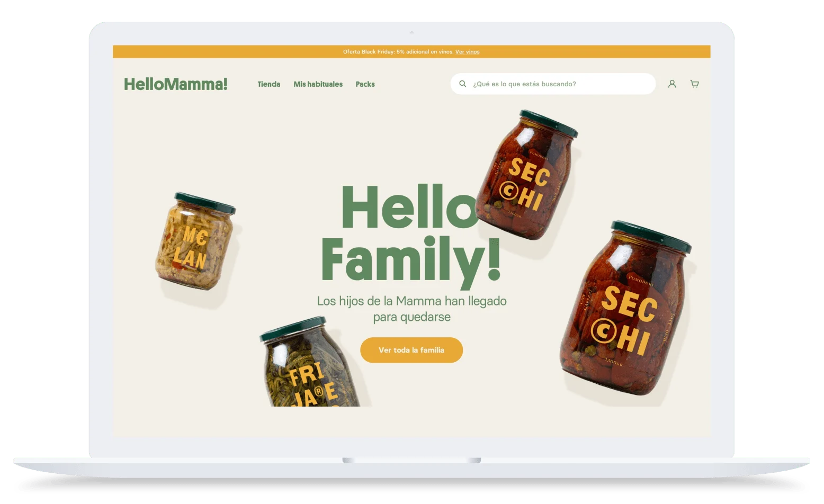This screenshot has width=824, height=504.
Task: Click the 'Ver toda la familia' button
Action: coord(411,350)
